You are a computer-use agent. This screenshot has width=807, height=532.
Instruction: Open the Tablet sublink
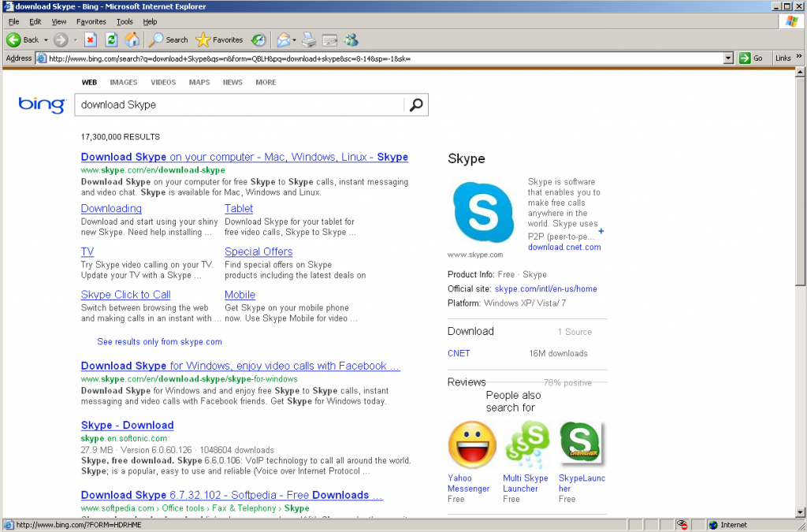coord(239,208)
